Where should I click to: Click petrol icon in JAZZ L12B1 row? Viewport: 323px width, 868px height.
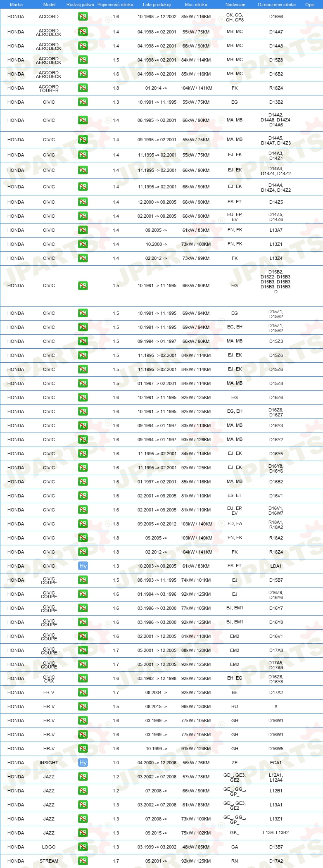[x=83, y=791]
